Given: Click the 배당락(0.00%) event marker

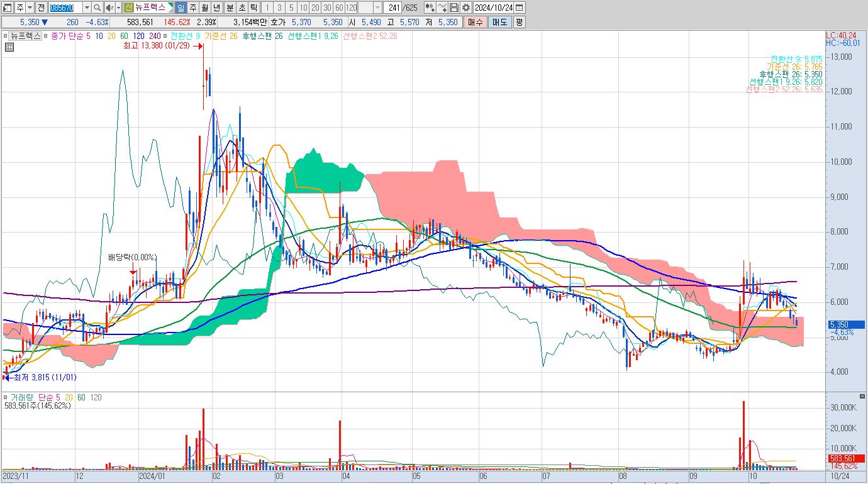Looking at the screenshot, I should click(x=133, y=258).
